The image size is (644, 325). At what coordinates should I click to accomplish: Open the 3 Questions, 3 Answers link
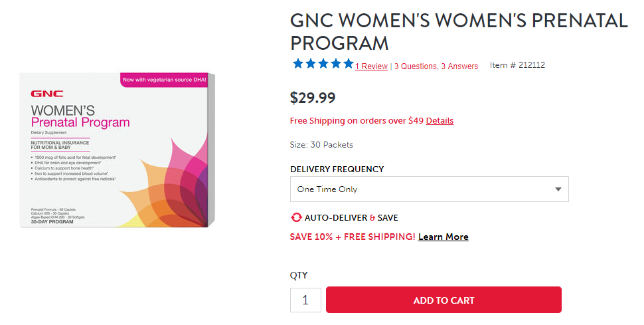[x=436, y=66]
